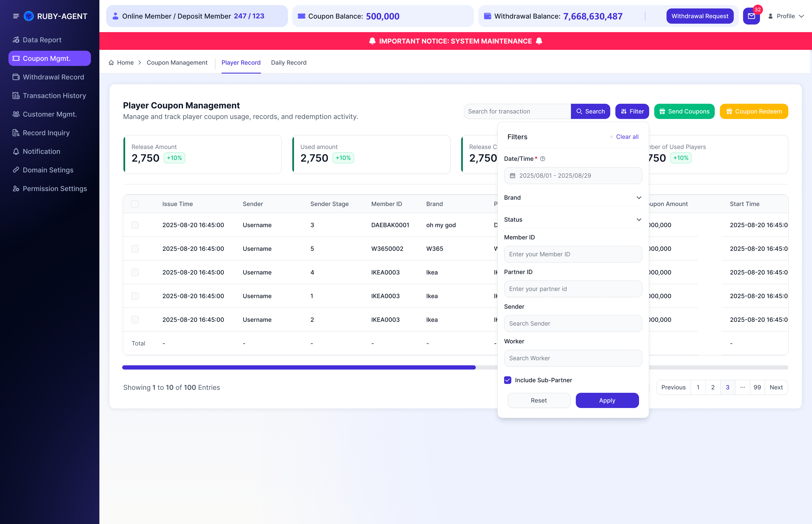Screen dimensions: 812x524
Task: Click the Notification bell icon in sidebar
Action: [16, 151]
